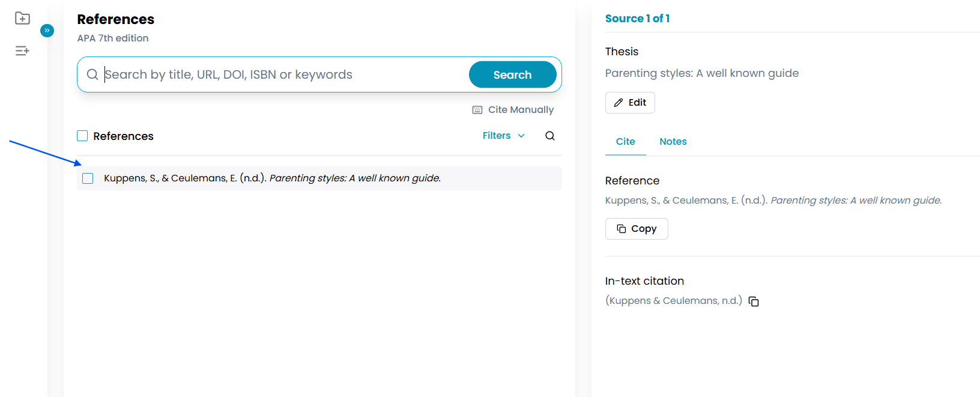Tick the select-all References checkbox
980x397 pixels.
(83, 136)
